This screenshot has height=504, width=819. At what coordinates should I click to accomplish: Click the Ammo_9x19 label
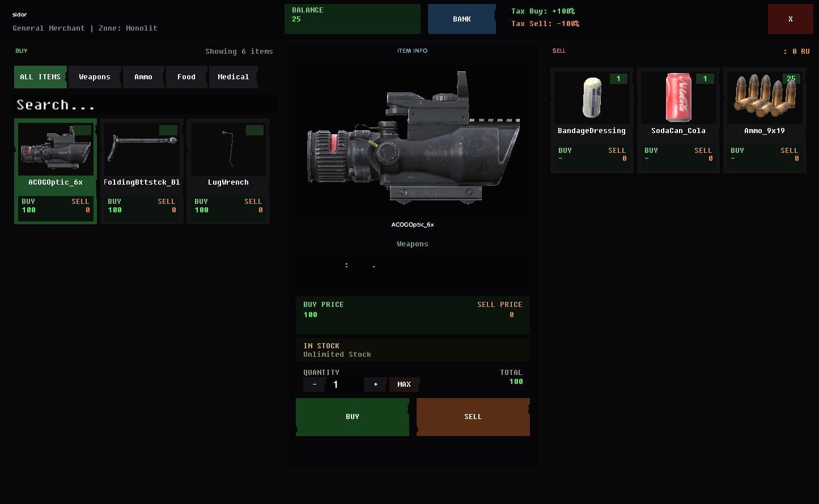point(765,131)
